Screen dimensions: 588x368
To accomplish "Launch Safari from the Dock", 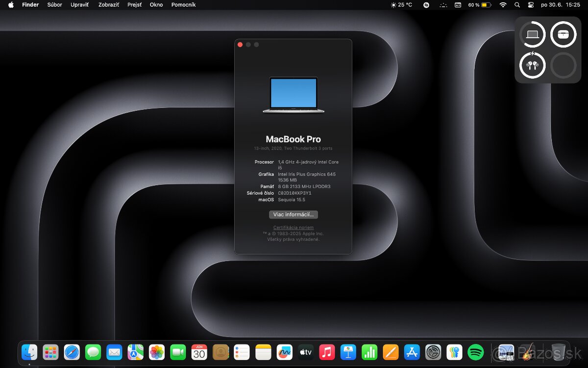I will tap(72, 352).
